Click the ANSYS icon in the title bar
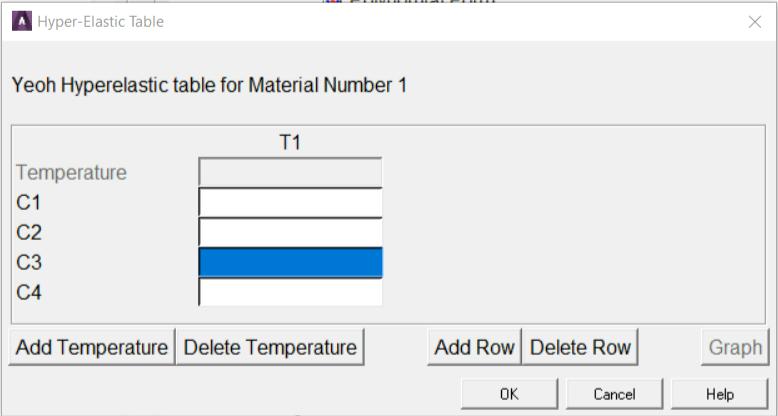 21,21
